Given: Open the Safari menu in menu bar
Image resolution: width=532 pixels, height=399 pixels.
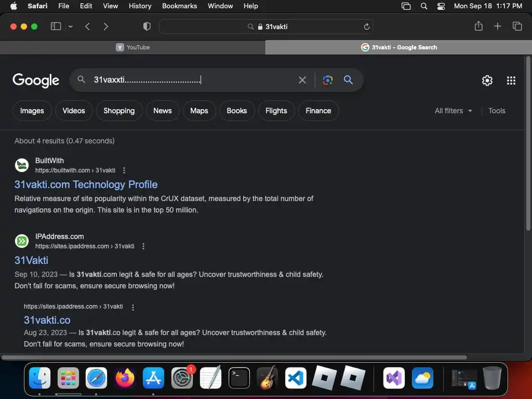Looking at the screenshot, I should (37, 6).
